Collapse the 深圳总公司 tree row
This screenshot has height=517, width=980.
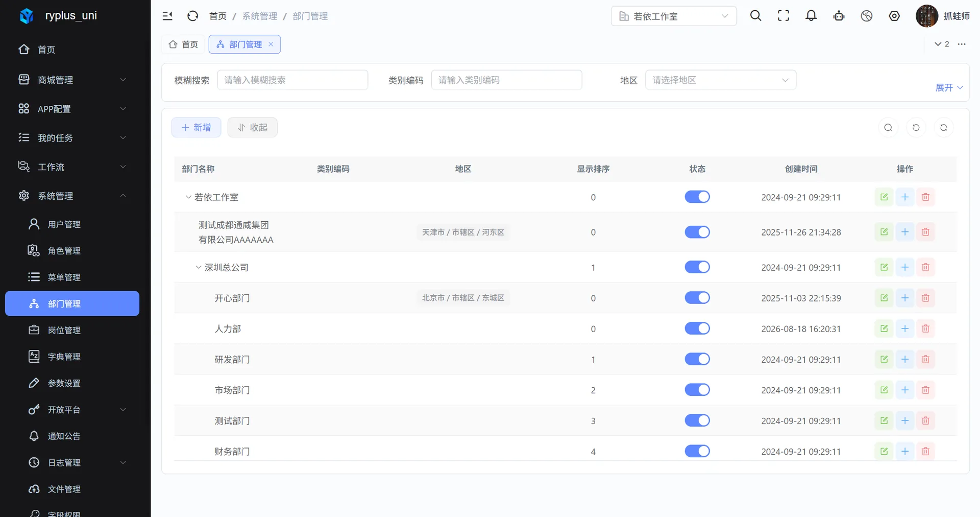click(x=199, y=267)
